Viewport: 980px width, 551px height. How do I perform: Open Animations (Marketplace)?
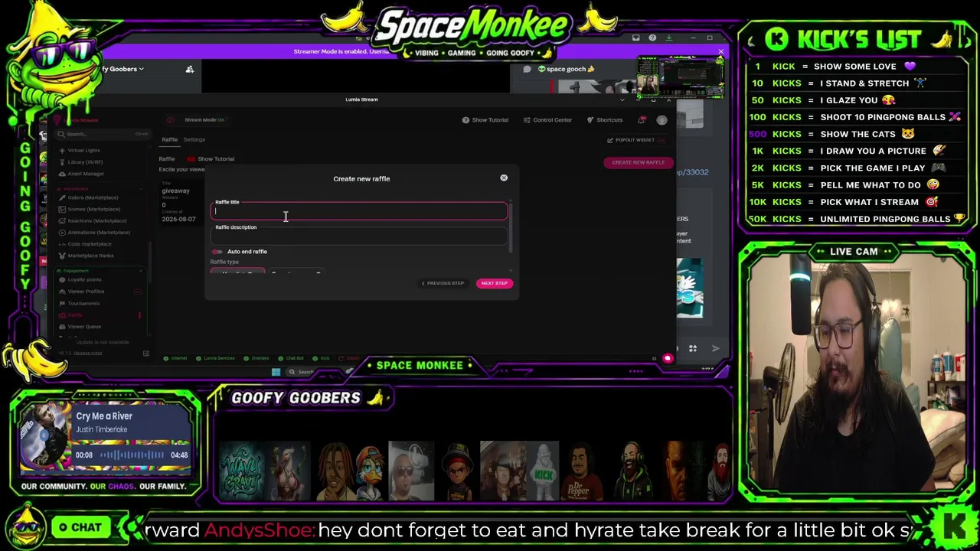98,232
